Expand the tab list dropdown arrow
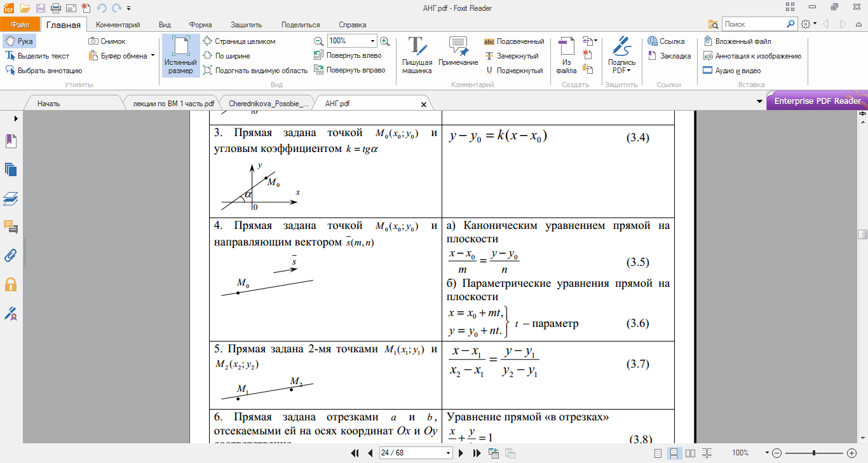 pyautogui.click(x=760, y=102)
